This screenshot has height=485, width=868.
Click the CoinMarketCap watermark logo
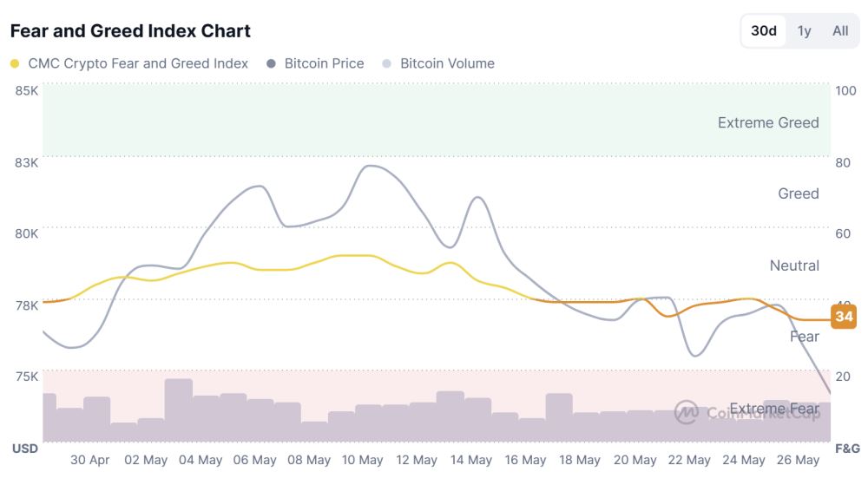[x=687, y=412]
